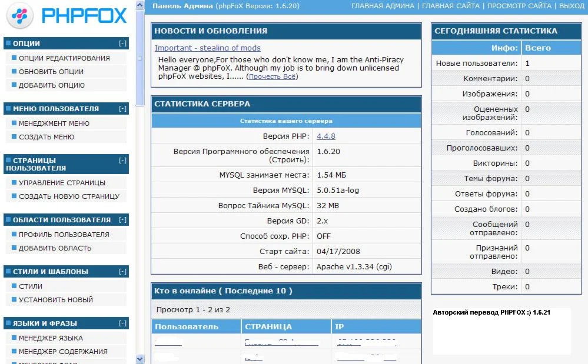Click the GD version 2.x value
This screenshot has height=364, width=588.
click(322, 221)
